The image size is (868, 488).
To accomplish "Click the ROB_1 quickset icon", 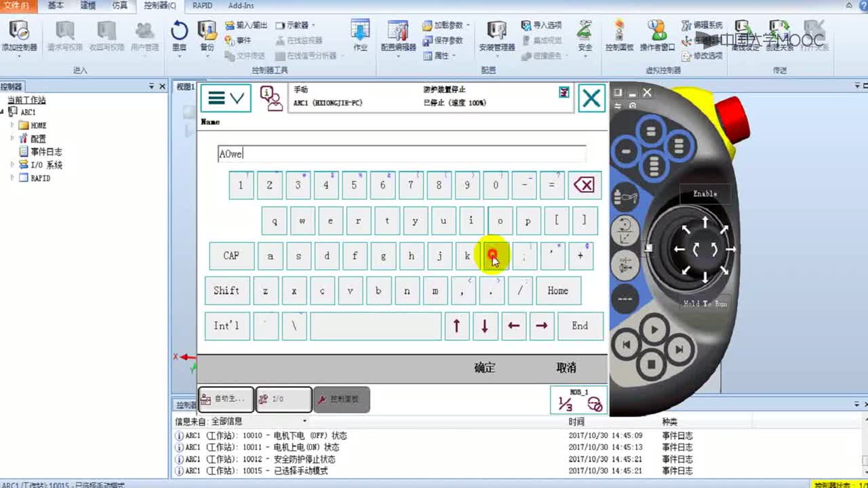I will pyautogui.click(x=578, y=400).
